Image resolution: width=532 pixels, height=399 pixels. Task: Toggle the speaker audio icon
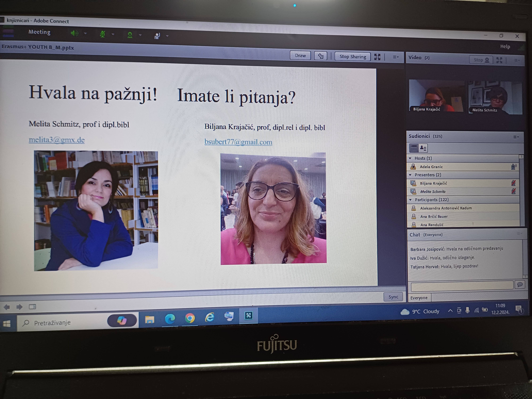[74, 33]
